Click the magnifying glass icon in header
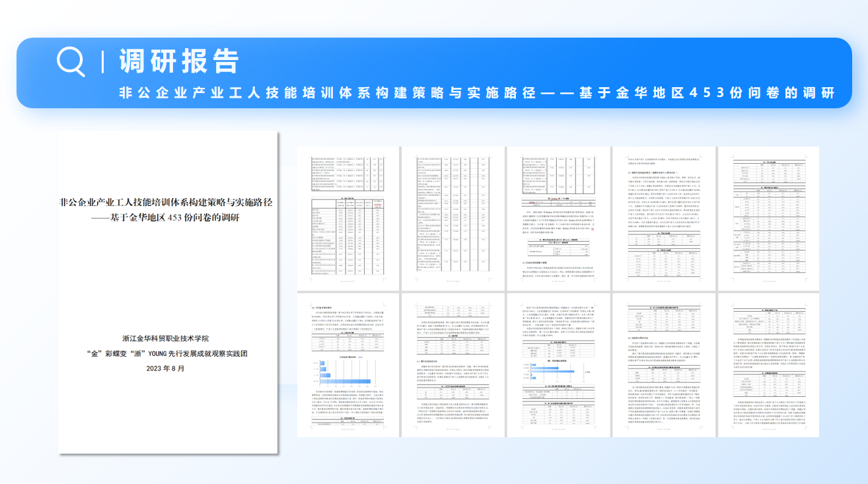The image size is (868, 484). tap(71, 61)
